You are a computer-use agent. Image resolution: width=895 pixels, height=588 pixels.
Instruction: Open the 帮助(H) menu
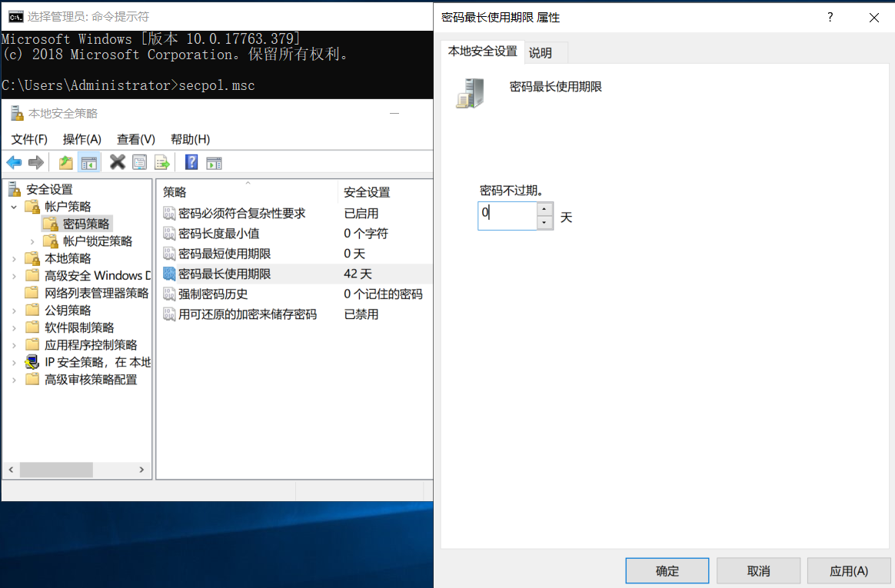coord(190,139)
